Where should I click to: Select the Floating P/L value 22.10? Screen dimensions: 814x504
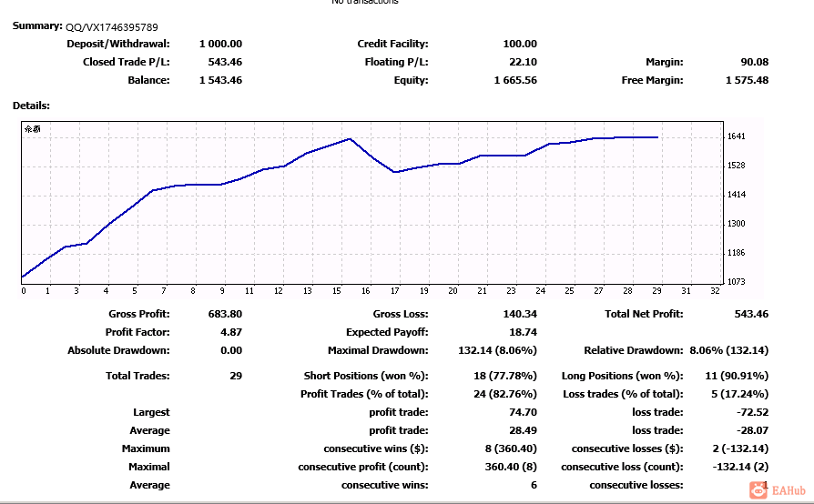[x=523, y=62]
